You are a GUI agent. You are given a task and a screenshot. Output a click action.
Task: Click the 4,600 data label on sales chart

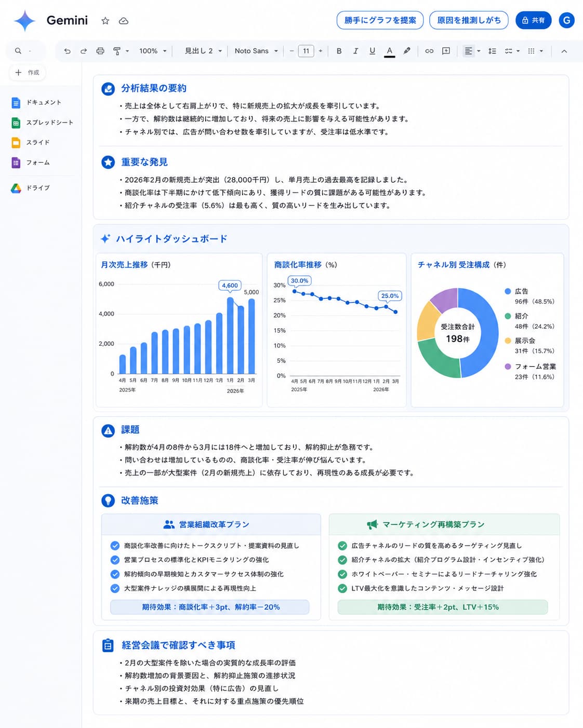(230, 286)
